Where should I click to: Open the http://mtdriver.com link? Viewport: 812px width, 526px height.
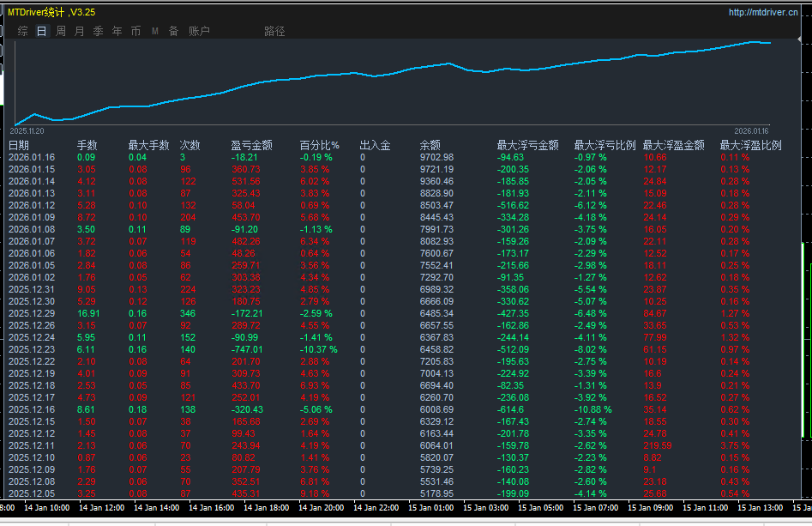pyautogui.click(x=761, y=12)
